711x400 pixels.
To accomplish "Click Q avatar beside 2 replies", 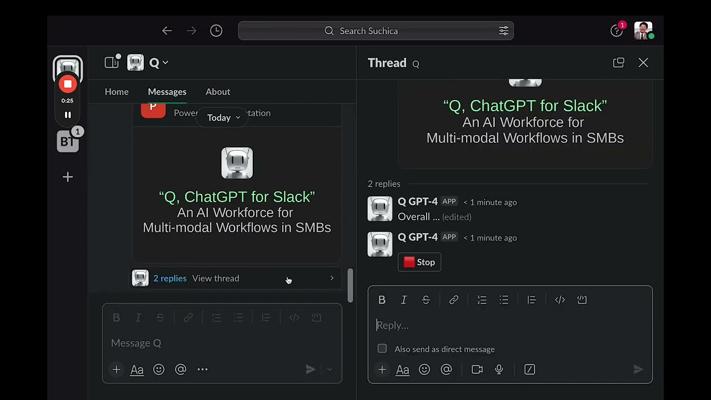I will pyautogui.click(x=140, y=278).
